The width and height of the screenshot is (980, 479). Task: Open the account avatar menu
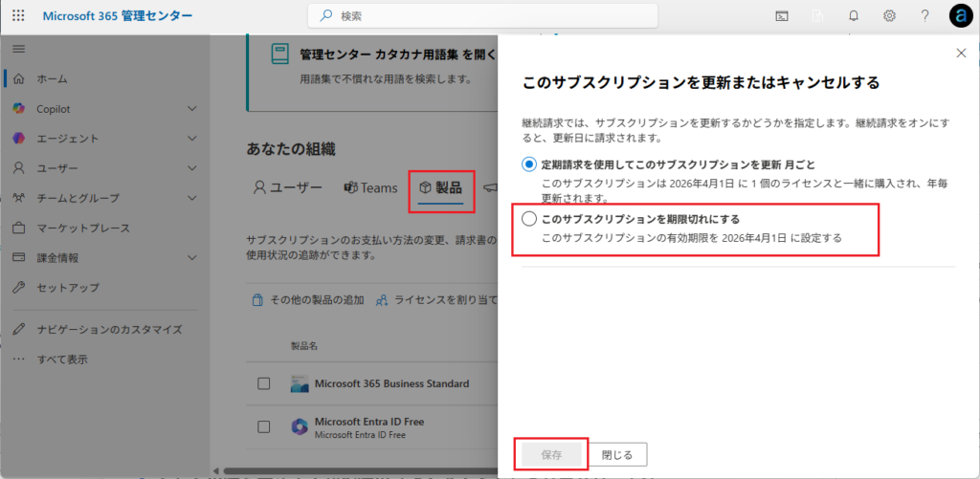point(961,17)
